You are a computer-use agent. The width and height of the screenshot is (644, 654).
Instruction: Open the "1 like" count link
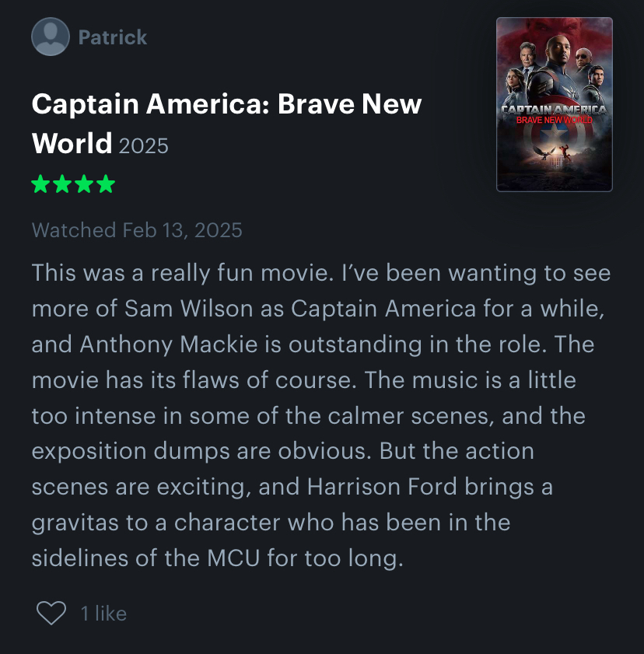click(x=103, y=614)
